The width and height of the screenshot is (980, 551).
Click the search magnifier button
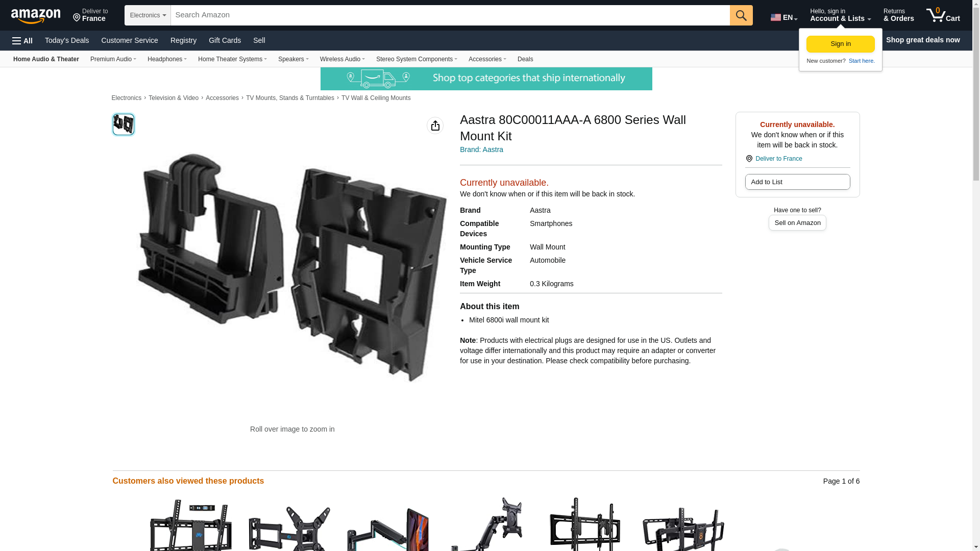741,15
